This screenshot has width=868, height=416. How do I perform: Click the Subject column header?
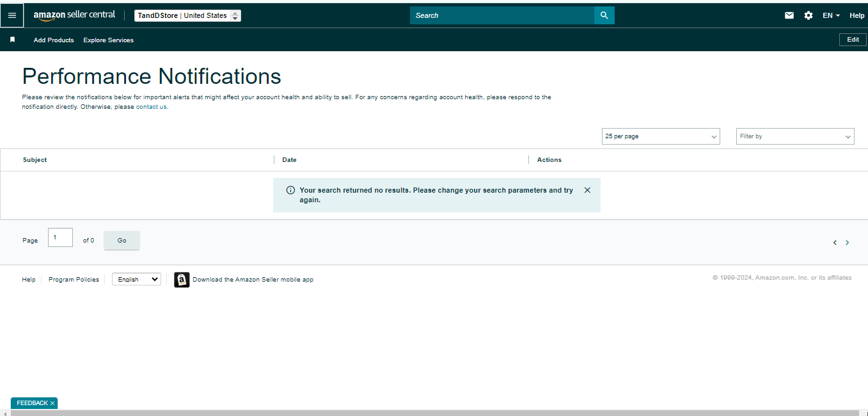[35, 160]
